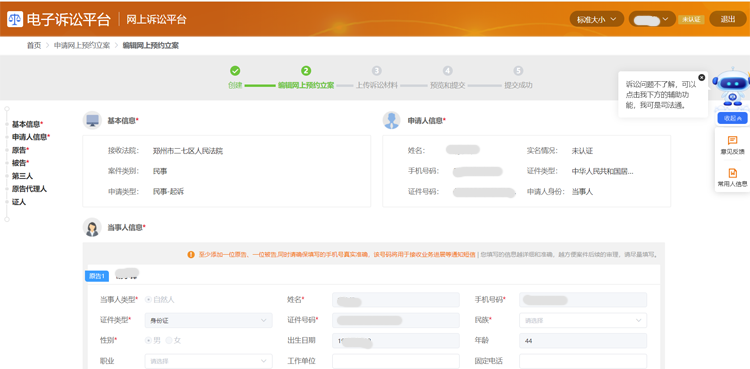Click the computer icon beside 基本信息

pyautogui.click(x=92, y=121)
